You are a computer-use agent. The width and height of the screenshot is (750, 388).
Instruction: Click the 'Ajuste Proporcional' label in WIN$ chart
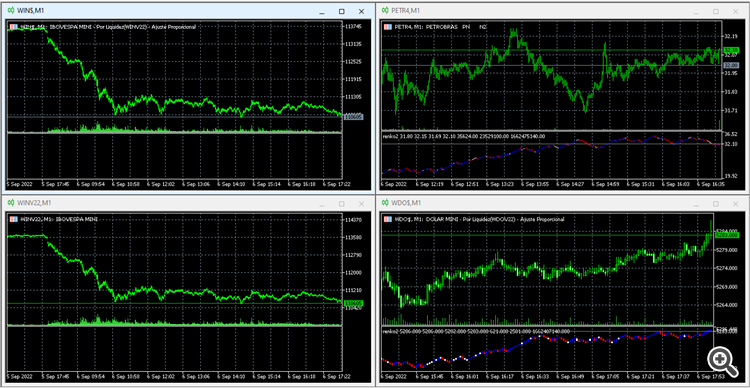click(174, 27)
